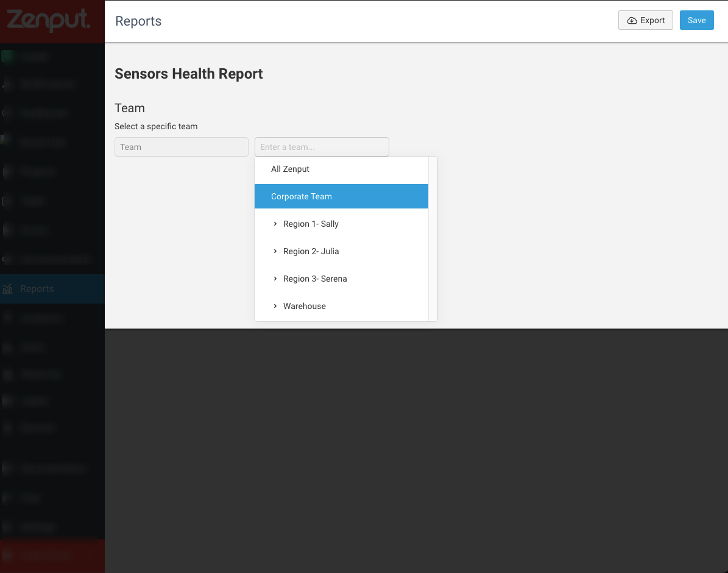Select Region 3- Serena from the list
728x573 pixels.
[x=315, y=279]
